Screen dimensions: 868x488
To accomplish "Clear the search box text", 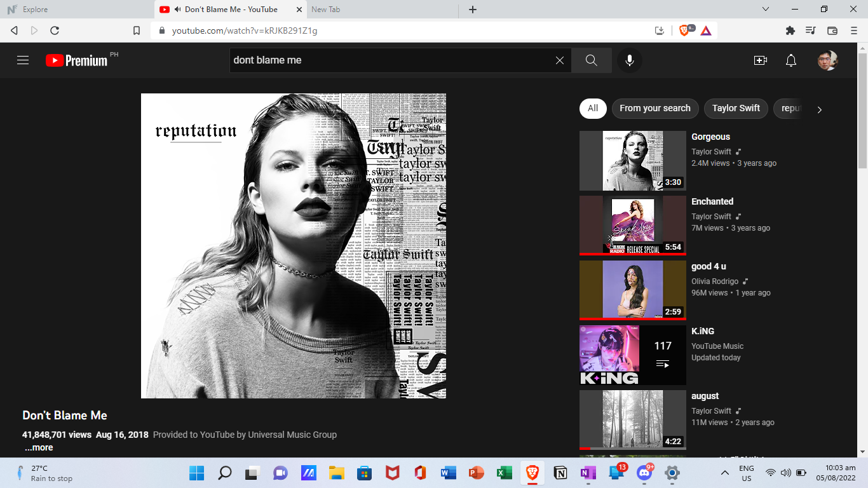I will click(560, 60).
